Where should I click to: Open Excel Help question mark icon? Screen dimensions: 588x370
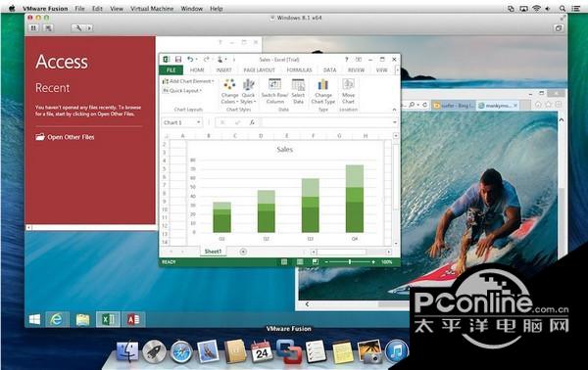coord(347,59)
